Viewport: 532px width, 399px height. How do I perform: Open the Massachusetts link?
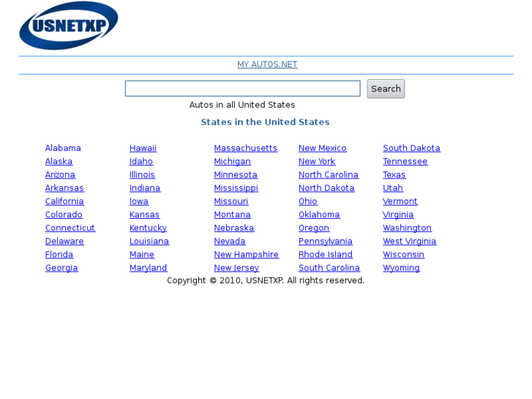[x=246, y=148]
